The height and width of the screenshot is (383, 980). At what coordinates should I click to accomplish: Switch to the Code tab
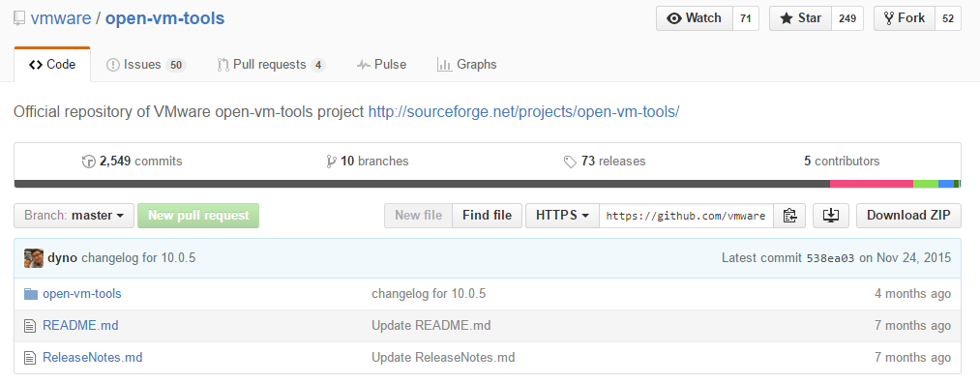[52, 65]
